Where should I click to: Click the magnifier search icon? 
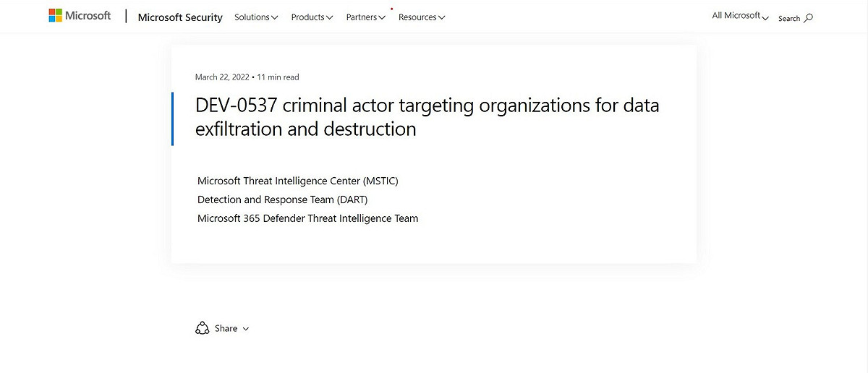pos(809,18)
